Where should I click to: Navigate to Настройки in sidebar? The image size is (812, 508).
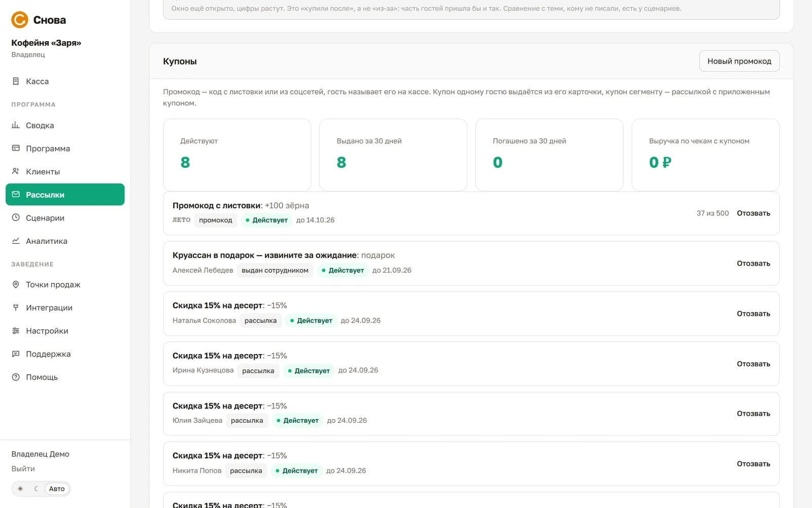click(65, 331)
